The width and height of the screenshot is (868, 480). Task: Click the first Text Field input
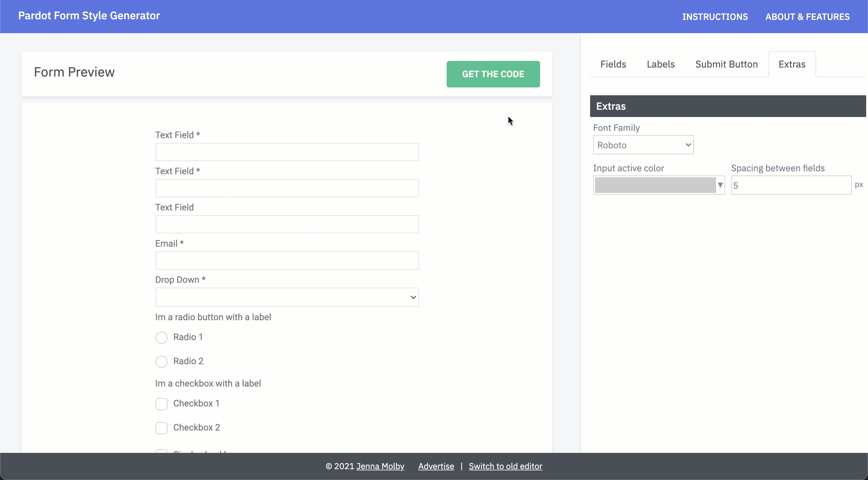[287, 152]
